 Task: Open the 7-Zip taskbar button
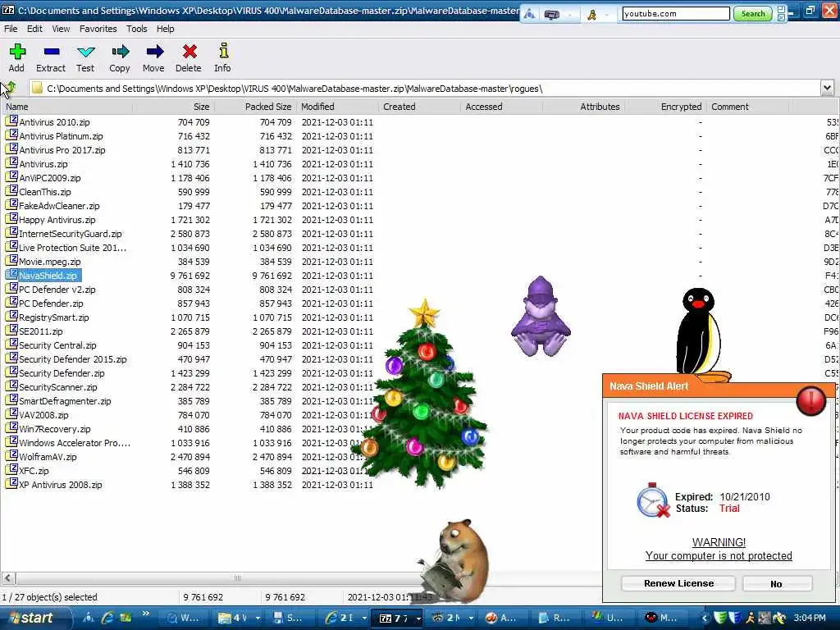tap(395, 618)
